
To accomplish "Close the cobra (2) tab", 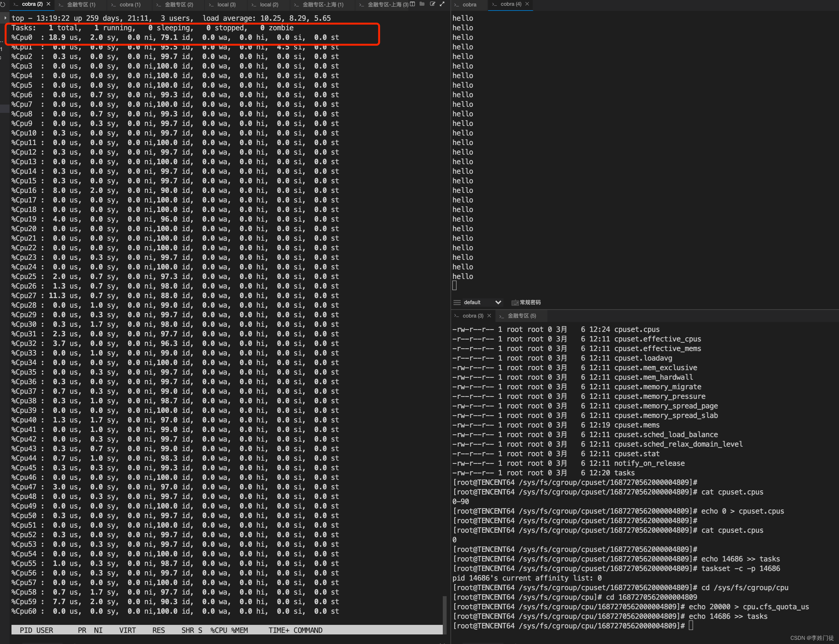I will pyautogui.click(x=48, y=4).
